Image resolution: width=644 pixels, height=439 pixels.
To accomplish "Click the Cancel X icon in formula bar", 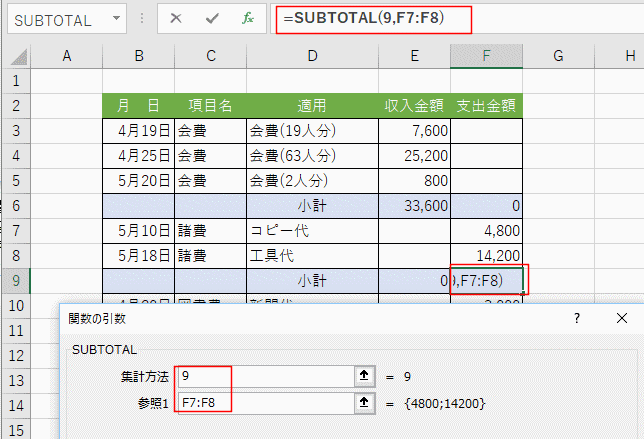I will 176,19.
